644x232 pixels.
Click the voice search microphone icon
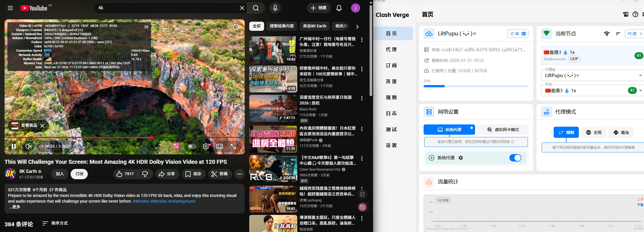tap(275, 8)
